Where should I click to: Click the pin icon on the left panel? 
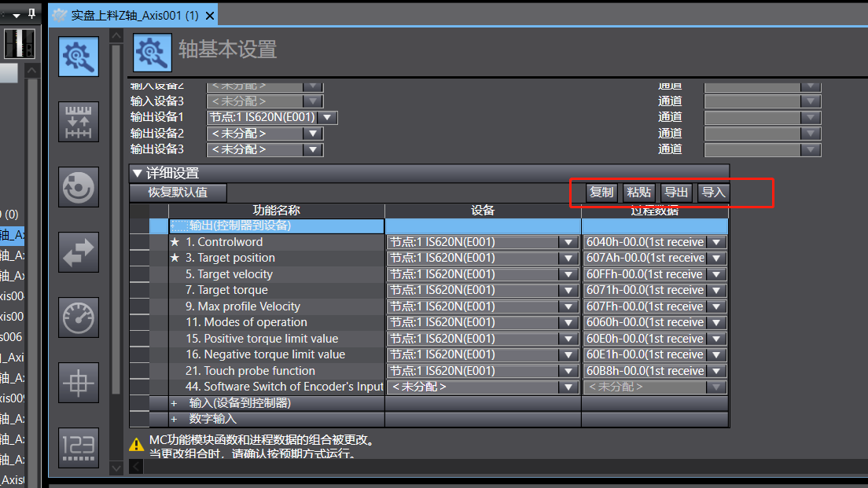click(x=31, y=13)
